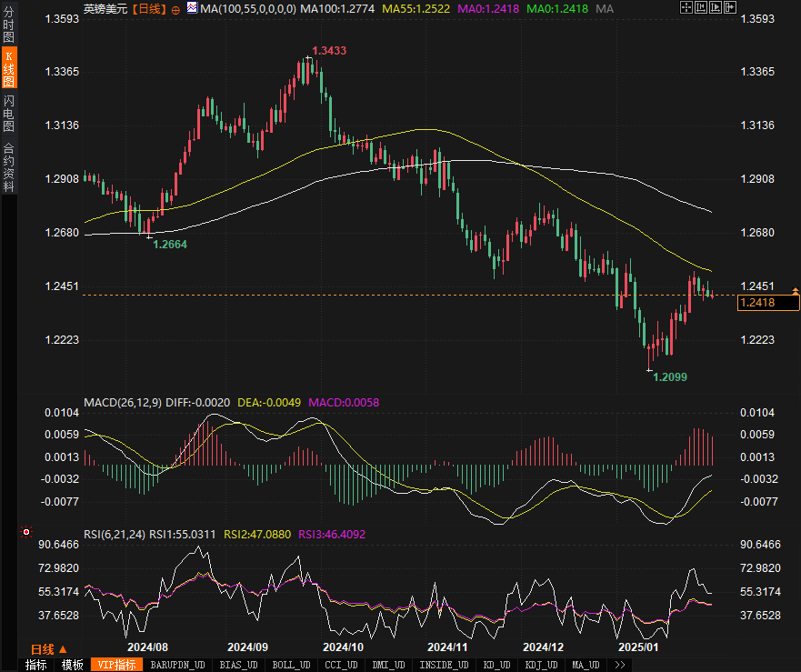
Task: Expand the 日线 period selector at bottom left
Action: tap(48, 648)
